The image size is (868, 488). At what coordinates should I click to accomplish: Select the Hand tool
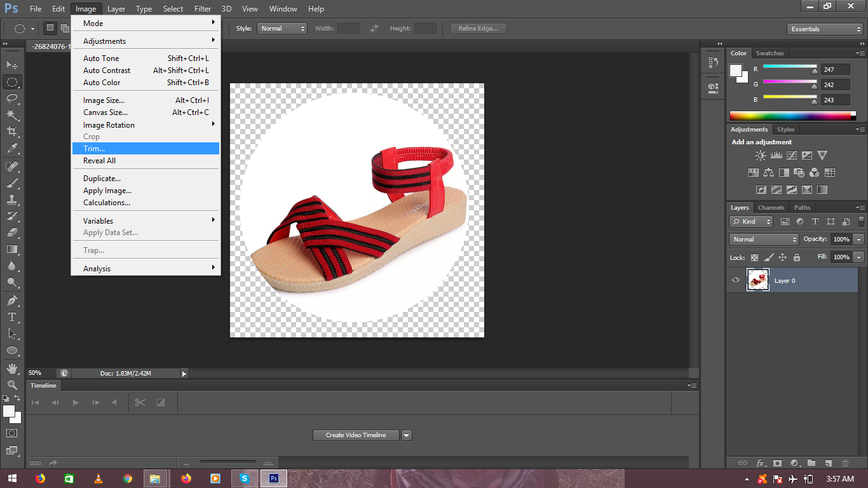coord(12,369)
